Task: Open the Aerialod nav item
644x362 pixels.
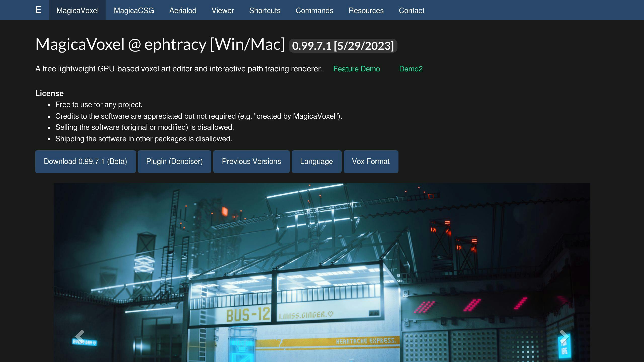Action: click(x=183, y=10)
